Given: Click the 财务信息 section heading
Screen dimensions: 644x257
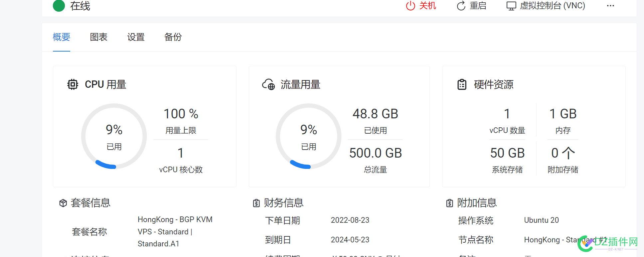Looking at the screenshot, I should pos(284,203).
